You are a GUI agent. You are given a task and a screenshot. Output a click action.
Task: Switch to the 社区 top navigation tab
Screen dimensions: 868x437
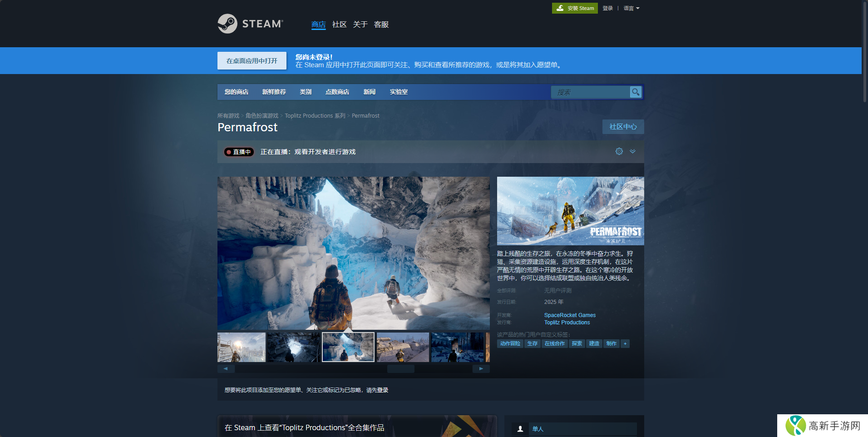pos(339,25)
